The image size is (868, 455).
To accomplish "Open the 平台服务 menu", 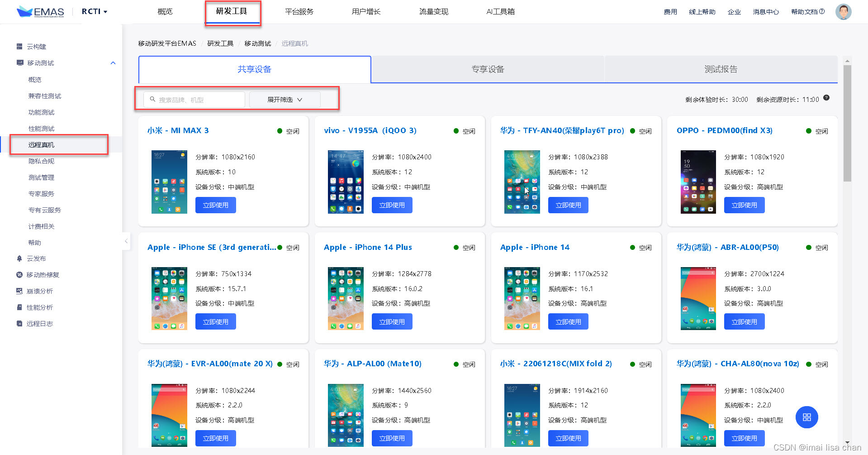I will point(299,11).
